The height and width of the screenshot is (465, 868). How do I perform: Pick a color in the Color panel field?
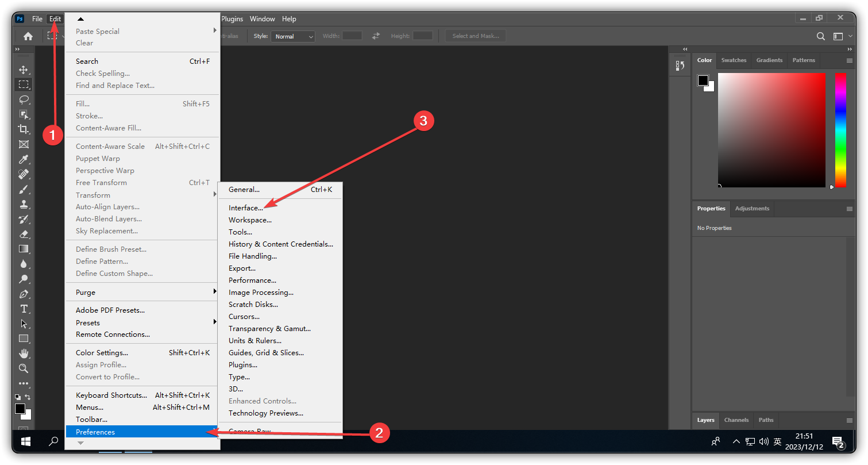pyautogui.click(x=771, y=130)
